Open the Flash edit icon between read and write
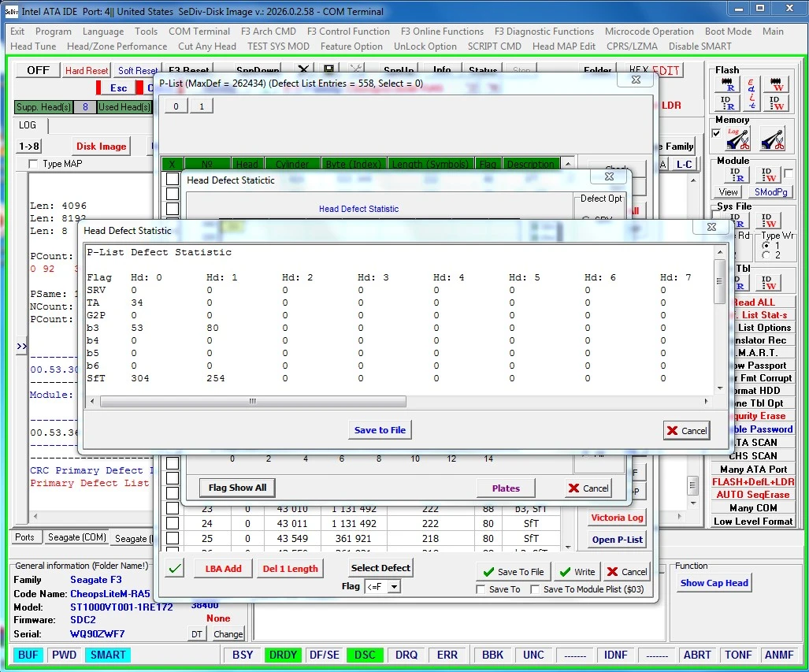 751,94
